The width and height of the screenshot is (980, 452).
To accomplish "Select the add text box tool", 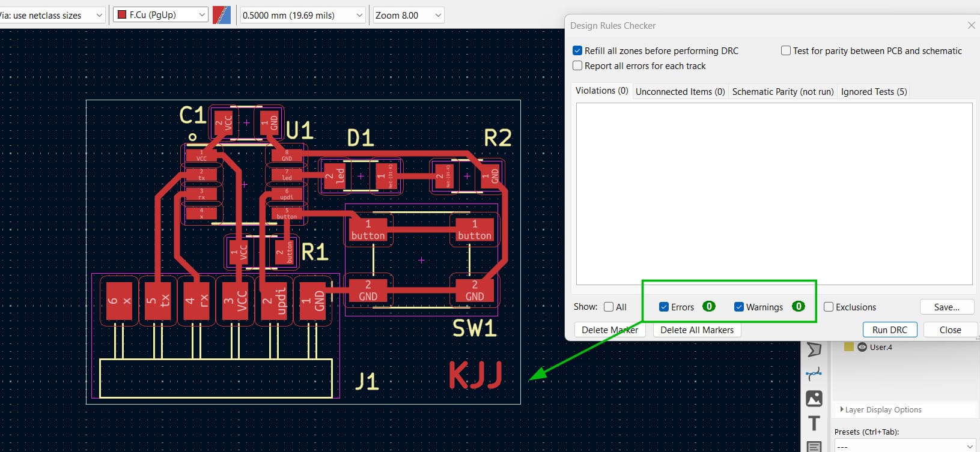I will coord(814,446).
